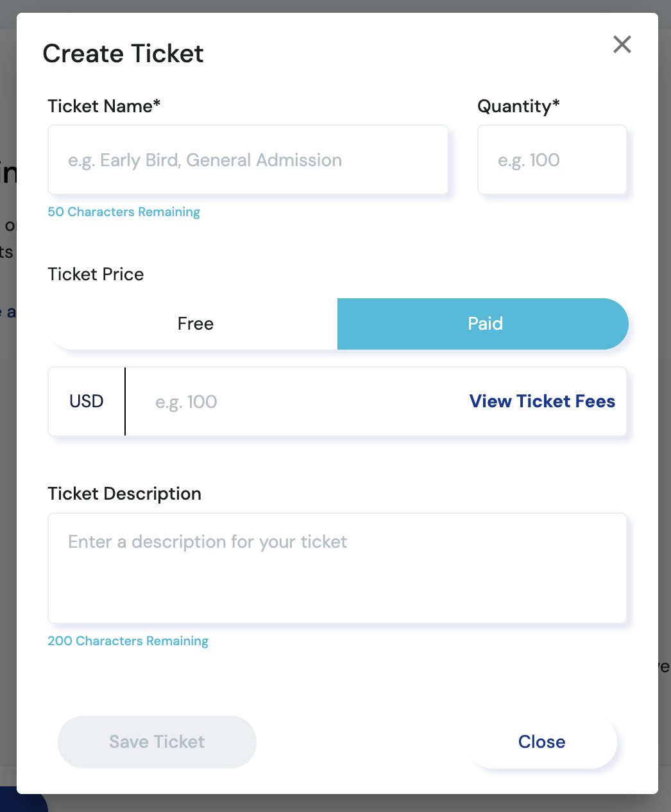Viewport: 671px width, 812px height.
Task: Click into the Ticket Name input field
Action: 248,160
